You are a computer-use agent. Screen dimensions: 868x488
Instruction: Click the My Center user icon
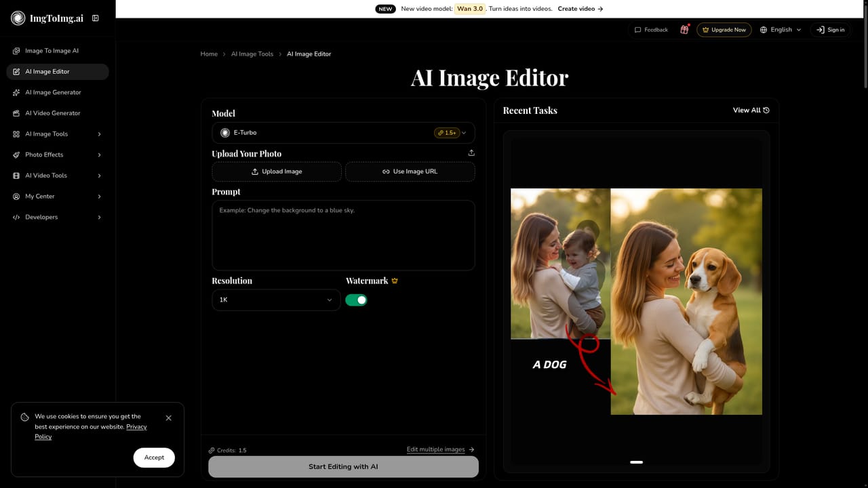click(16, 197)
